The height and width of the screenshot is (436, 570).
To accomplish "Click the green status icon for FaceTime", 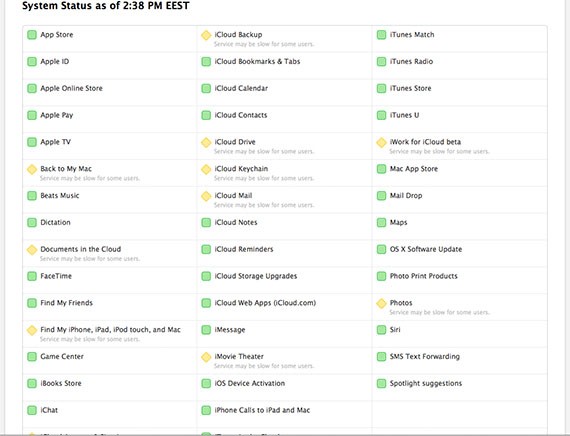I will point(32,276).
